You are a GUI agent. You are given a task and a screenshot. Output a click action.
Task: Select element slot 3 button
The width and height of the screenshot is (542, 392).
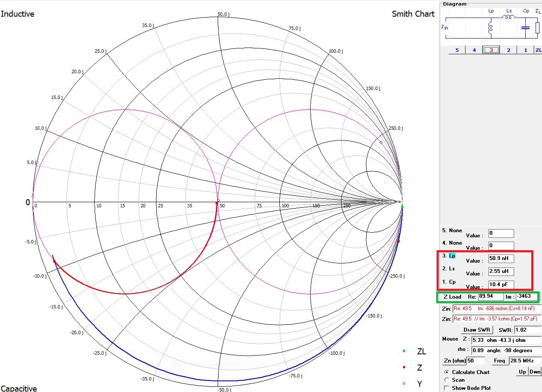(491, 50)
